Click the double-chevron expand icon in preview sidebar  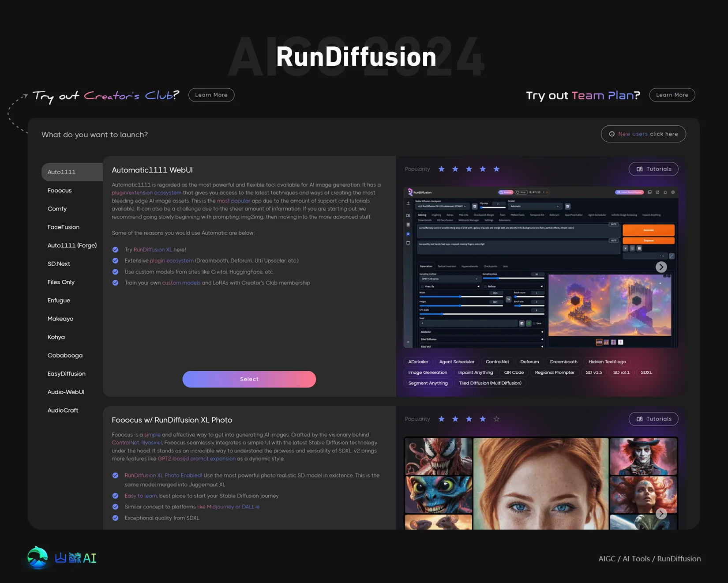[408, 342]
